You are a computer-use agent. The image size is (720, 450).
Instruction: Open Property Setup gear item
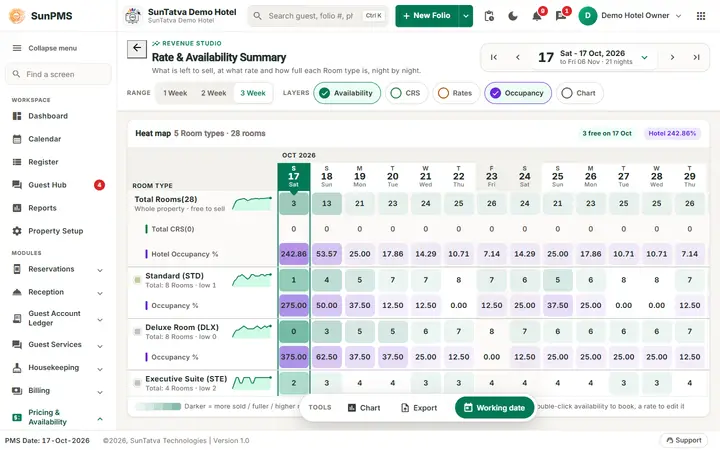pyautogui.click(x=56, y=231)
